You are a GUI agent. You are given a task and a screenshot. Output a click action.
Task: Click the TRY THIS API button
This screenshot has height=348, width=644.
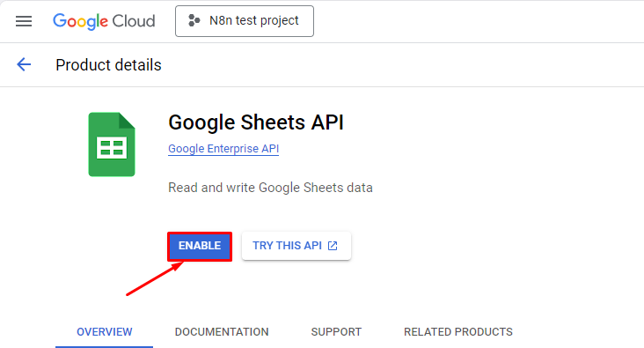[x=296, y=246]
